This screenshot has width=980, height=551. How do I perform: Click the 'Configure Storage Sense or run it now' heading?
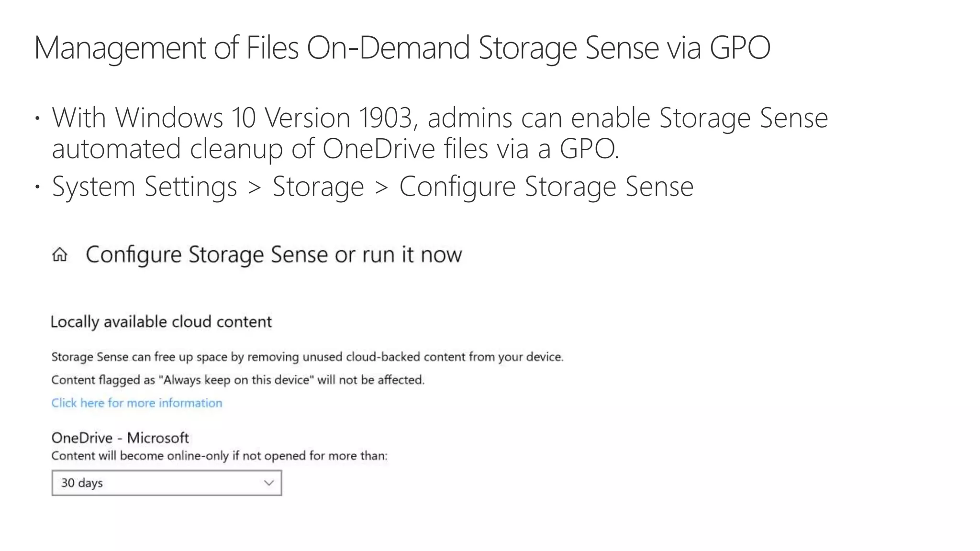[274, 254]
